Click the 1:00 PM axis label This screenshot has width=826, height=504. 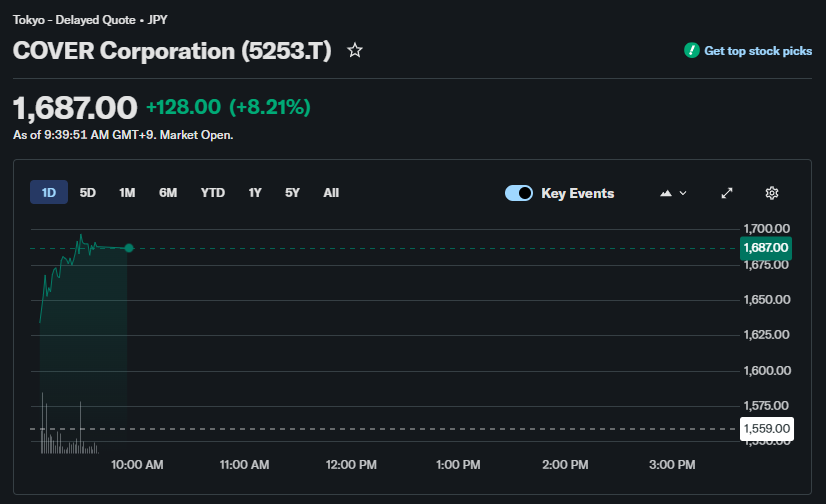[x=458, y=465]
